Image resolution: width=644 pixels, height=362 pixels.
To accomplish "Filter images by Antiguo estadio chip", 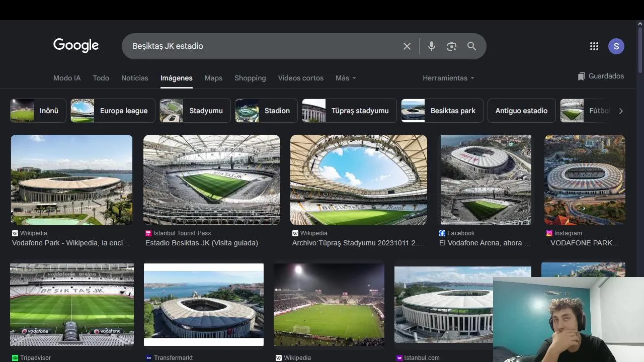I will pyautogui.click(x=521, y=111).
